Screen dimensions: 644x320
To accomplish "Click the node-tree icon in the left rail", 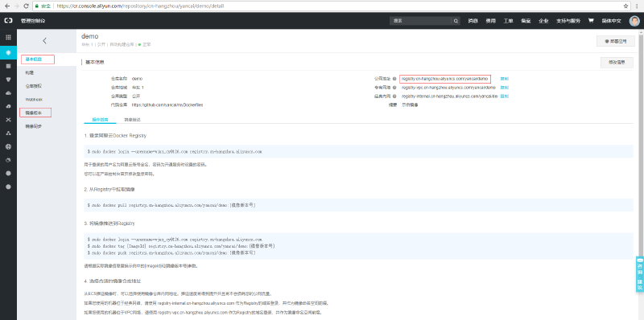I will pyautogui.click(x=8, y=133).
